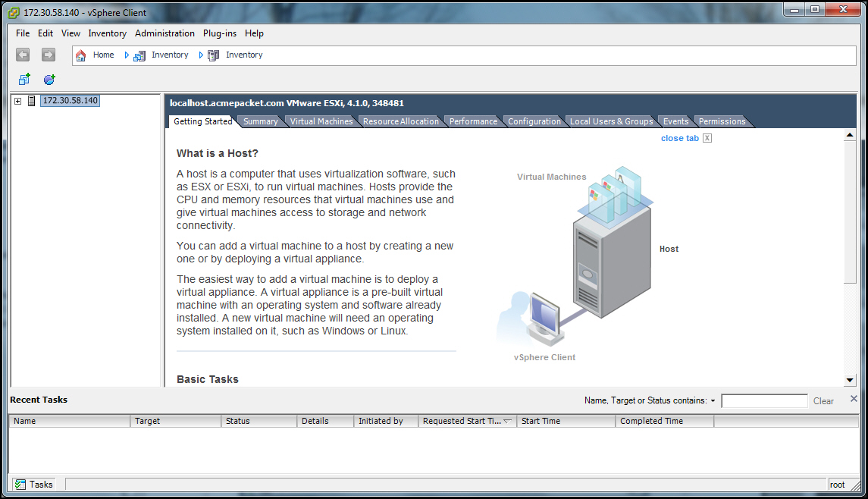
Task: Open the Edit menu
Action: coord(45,33)
